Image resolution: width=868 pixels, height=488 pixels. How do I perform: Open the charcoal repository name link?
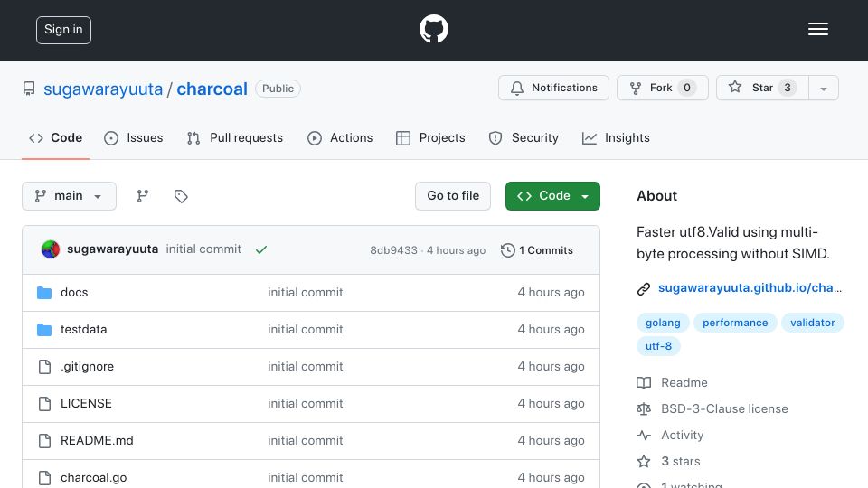[x=212, y=89]
